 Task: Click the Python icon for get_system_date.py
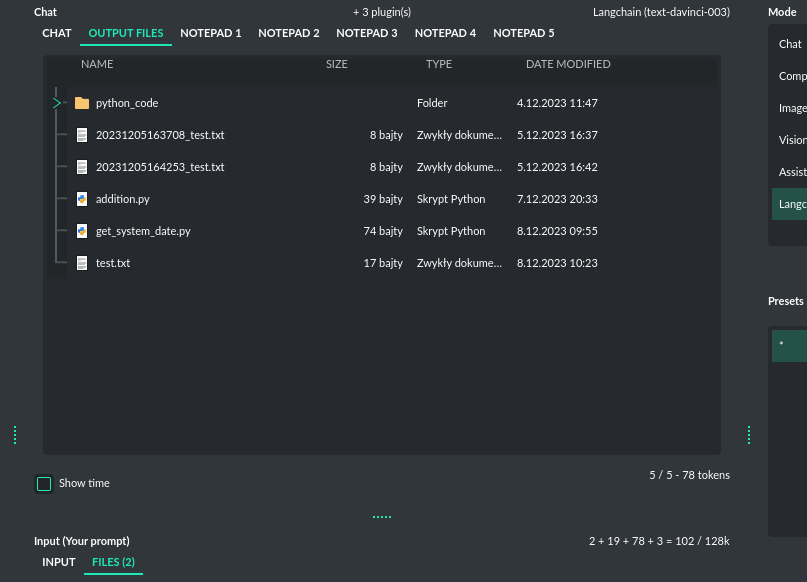pyautogui.click(x=81, y=230)
